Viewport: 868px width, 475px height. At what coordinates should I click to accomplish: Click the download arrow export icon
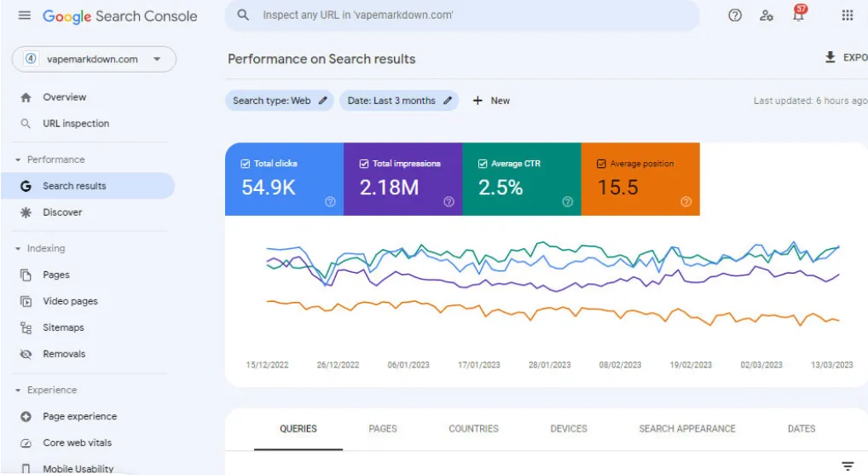pos(830,57)
